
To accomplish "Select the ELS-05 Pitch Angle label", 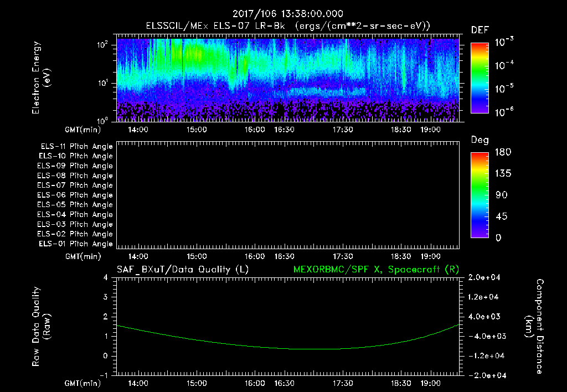I will (75, 205).
